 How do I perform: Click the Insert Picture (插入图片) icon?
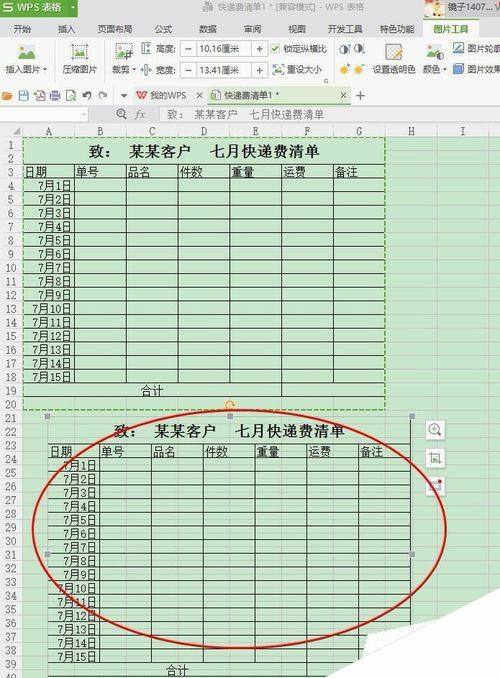pyautogui.click(x=26, y=52)
